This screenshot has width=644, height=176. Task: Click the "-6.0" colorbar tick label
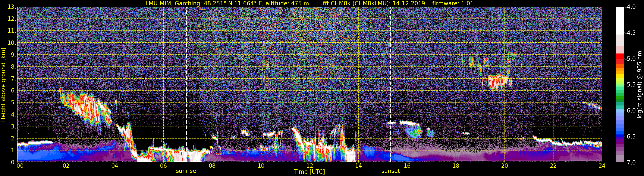pos(630,111)
